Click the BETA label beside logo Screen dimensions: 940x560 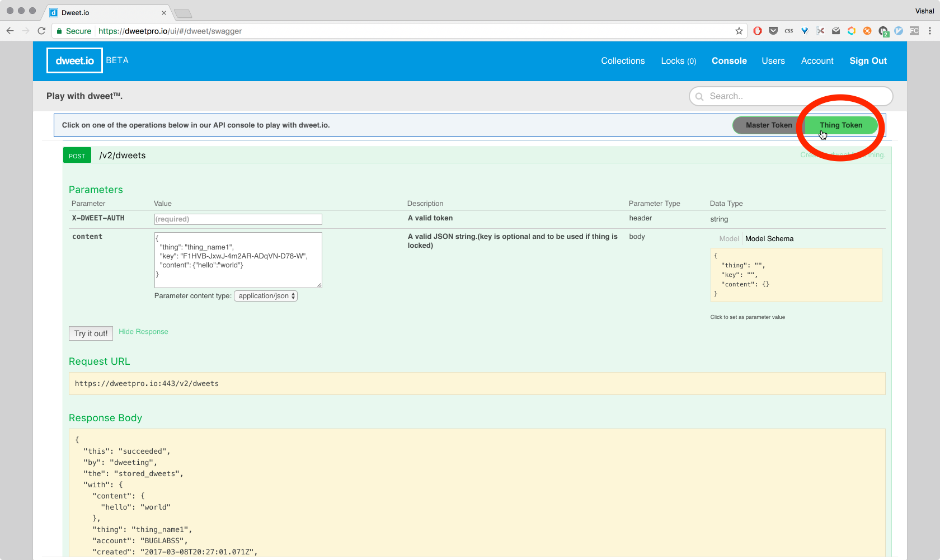click(117, 60)
